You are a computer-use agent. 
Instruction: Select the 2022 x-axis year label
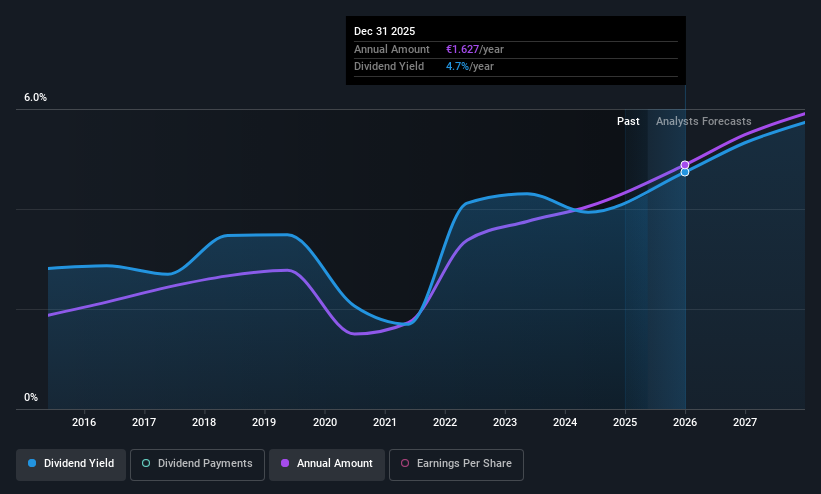click(x=445, y=422)
